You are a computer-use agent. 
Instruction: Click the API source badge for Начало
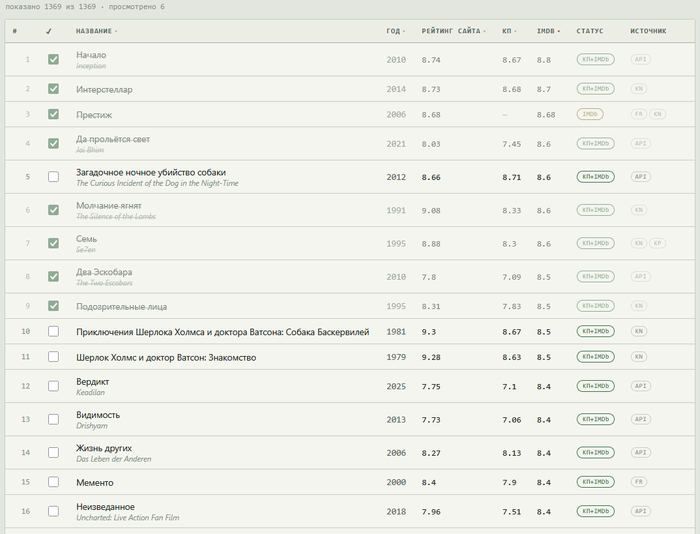click(x=640, y=59)
